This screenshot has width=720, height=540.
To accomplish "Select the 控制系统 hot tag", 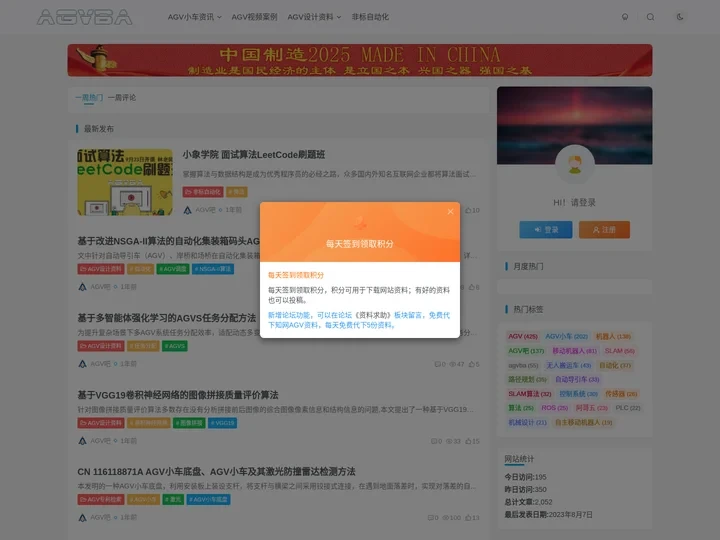I will tap(579, 394).
